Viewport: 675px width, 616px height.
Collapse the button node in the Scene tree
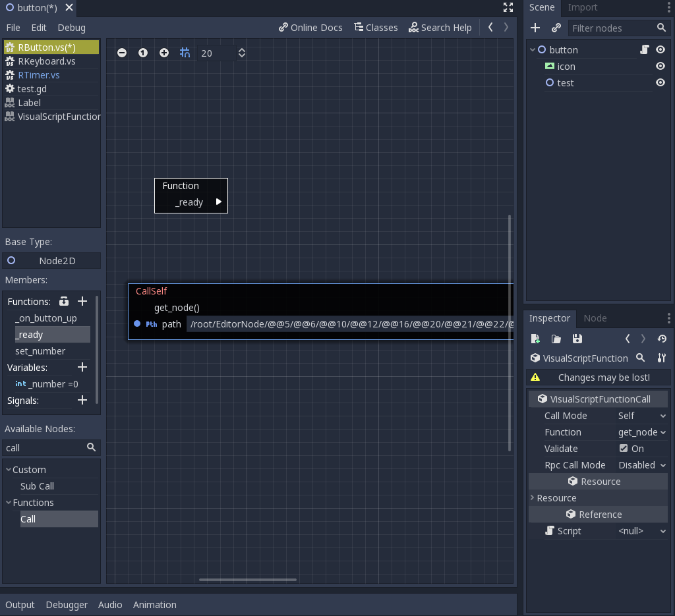532,49
